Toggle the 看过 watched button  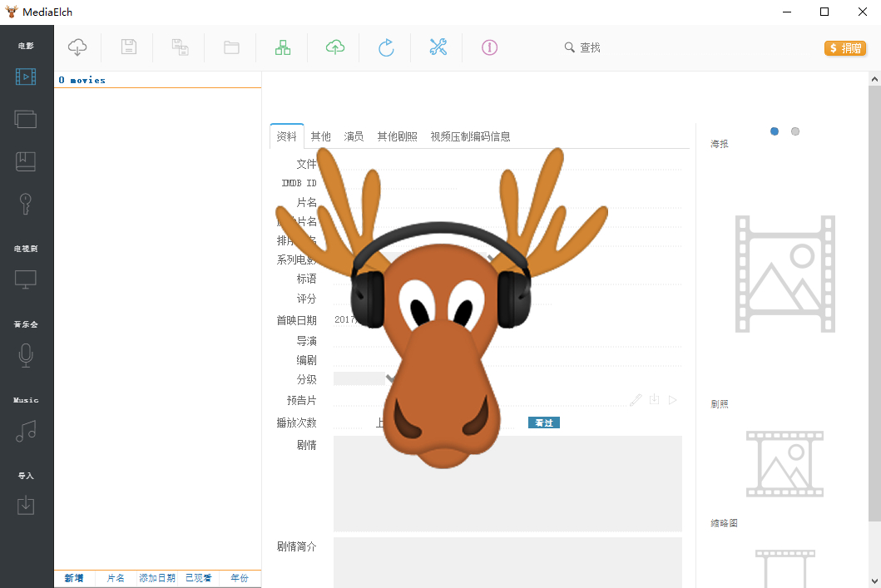pyautogui.click(x=544, y=422)
